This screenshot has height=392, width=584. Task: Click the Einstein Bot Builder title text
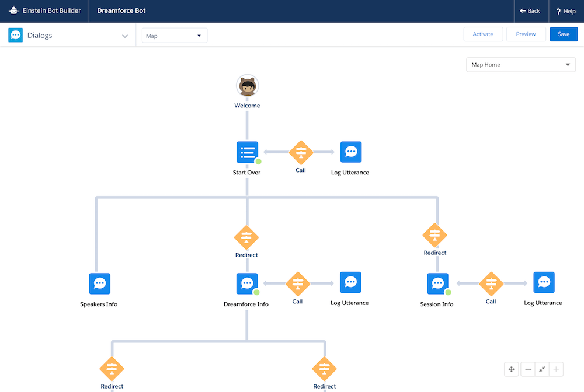pos(52,10)
